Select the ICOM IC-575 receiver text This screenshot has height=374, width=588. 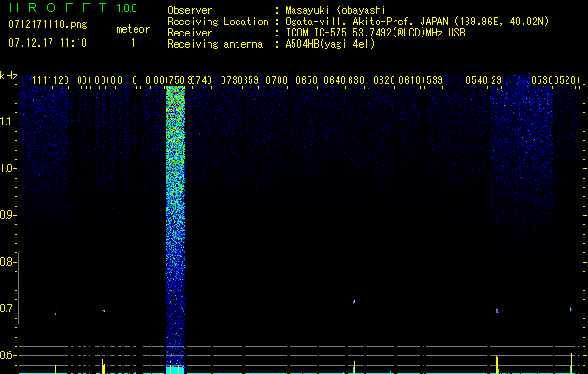point(375,33)
